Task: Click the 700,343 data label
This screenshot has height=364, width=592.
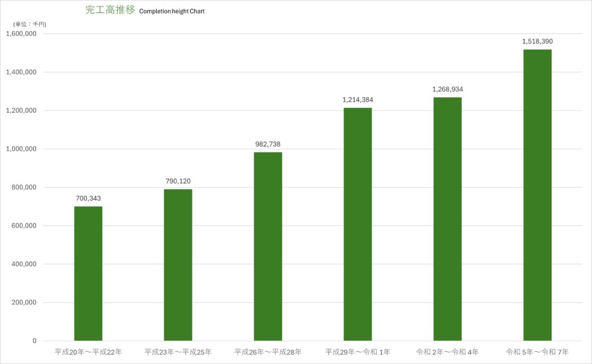Action: click(x=88, y=198)
